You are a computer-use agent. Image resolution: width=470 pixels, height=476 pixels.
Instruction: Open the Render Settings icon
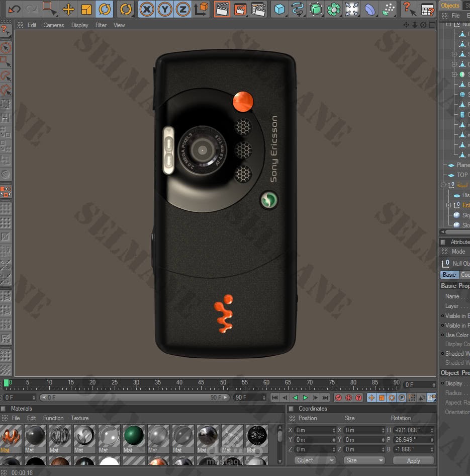[258, 9]
